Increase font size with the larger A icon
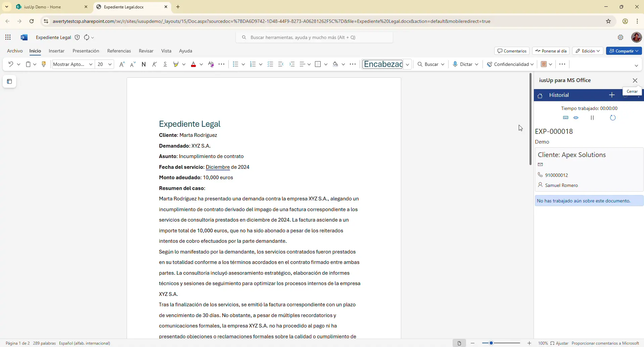Screen dimensions: 644x347 (x=122, y=64)
